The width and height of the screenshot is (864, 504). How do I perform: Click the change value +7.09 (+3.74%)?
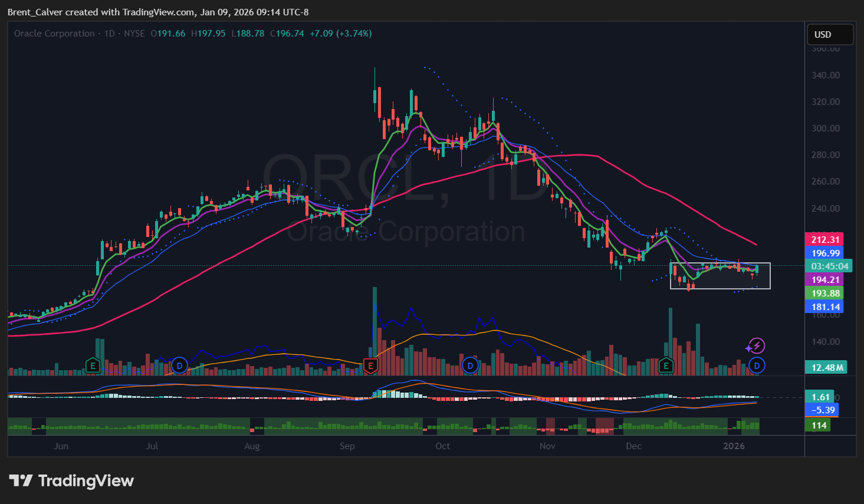pos(341,34)
